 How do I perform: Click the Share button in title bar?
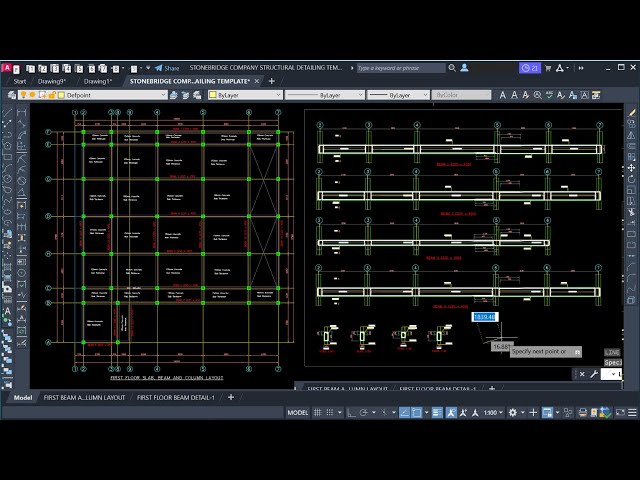[167, 68]
